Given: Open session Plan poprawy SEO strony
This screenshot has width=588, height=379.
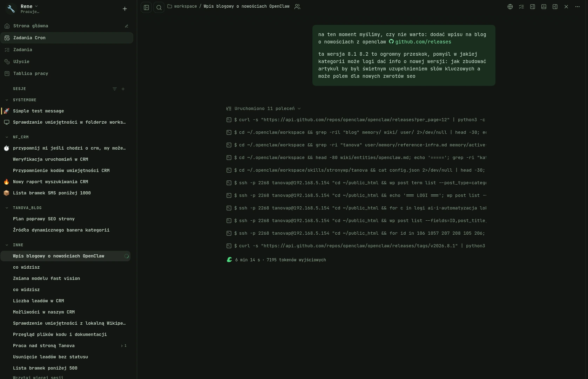Looking at the screenshot, I should [65, 219].
